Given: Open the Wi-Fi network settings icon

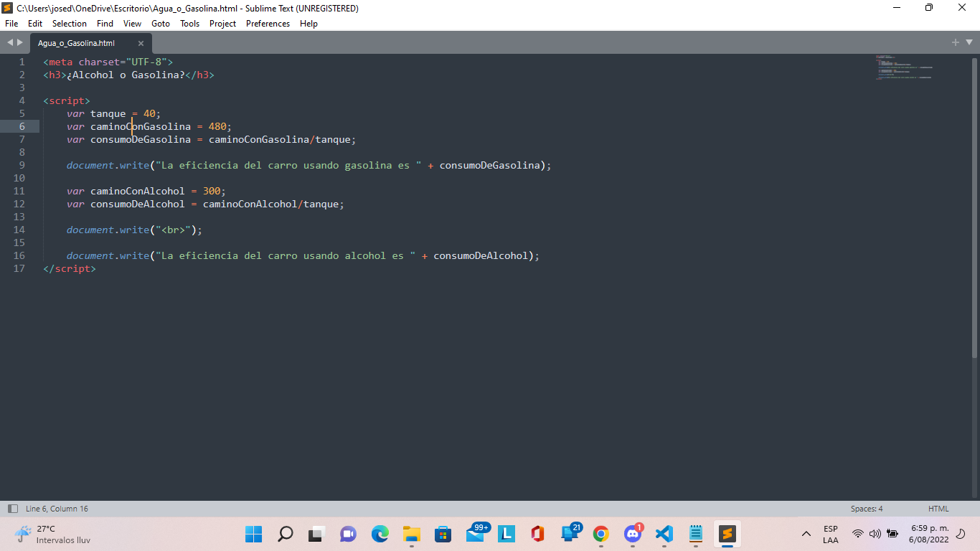Looking at the screenshot, I should [858, 534].
